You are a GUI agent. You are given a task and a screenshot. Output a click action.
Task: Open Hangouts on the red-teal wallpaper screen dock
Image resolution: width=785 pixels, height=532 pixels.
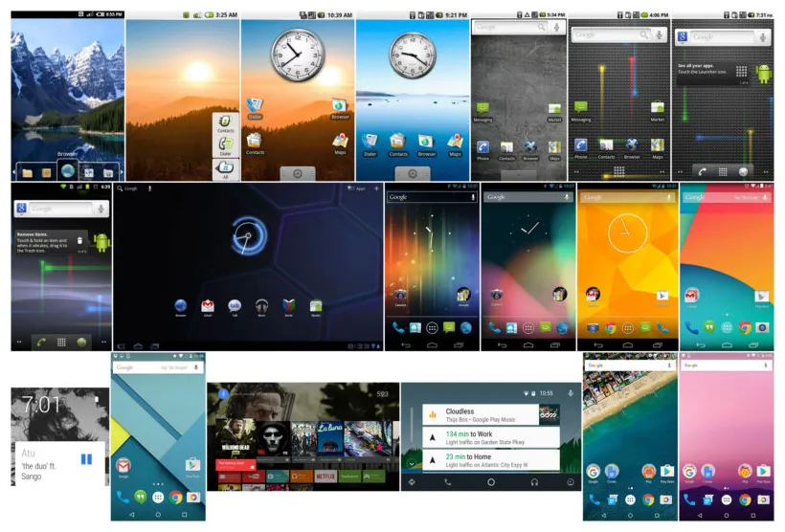pos(709,327)
